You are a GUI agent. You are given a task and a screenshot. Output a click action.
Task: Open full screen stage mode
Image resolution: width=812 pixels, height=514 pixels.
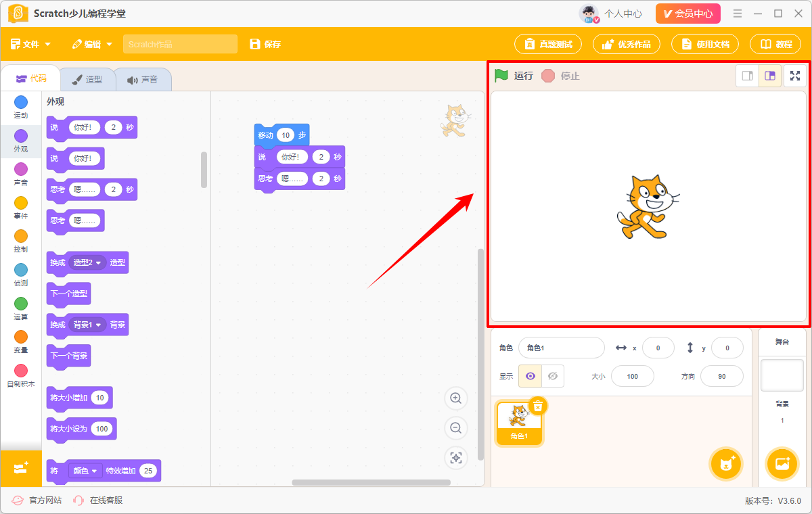click(x=795, y=76)
